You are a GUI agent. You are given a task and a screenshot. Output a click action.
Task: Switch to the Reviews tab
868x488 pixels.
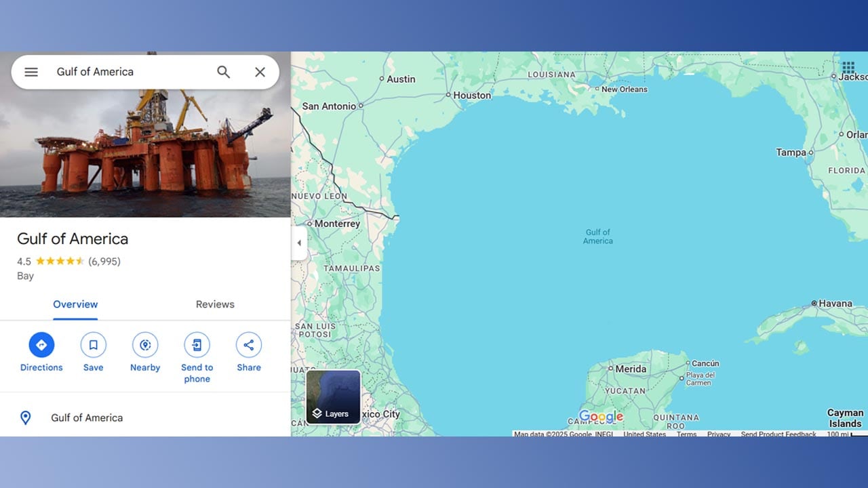(x=214, y=304)
